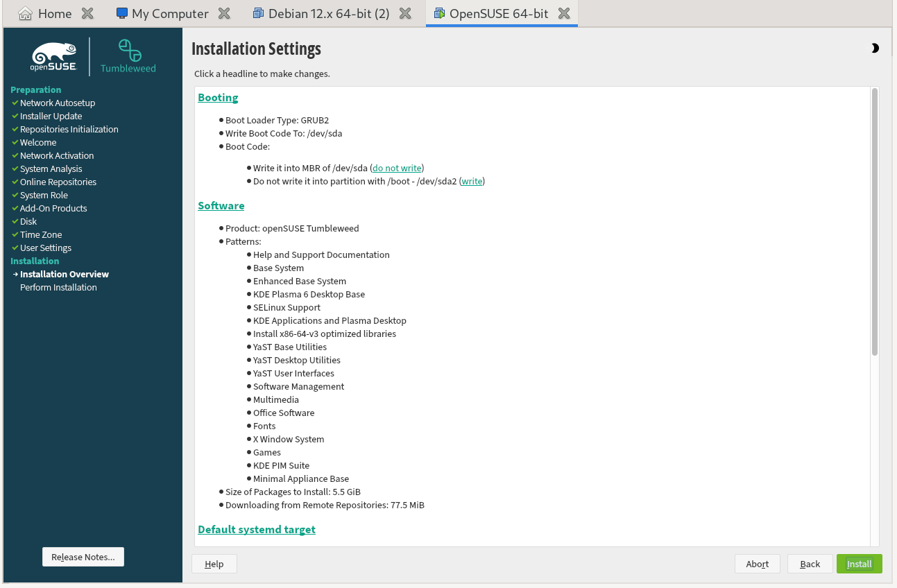Click the Home tab house icon

point(25,13)
